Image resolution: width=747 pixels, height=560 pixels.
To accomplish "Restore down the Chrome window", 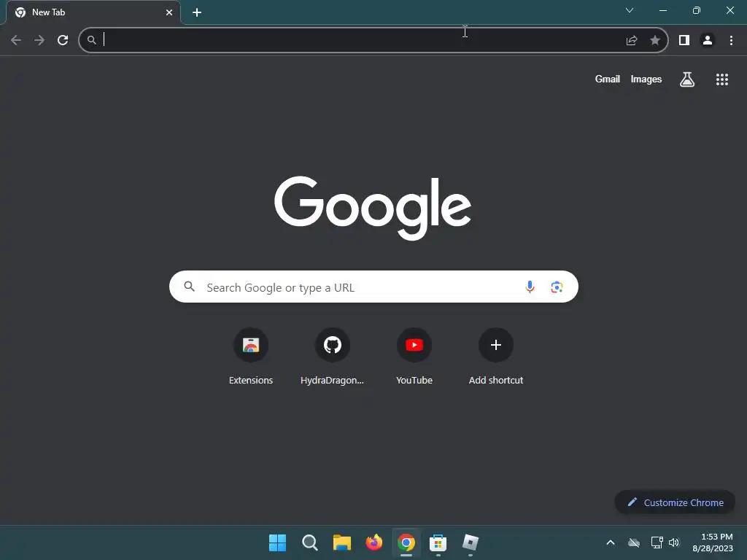I will pyautogui.click(x=697, y=10).
